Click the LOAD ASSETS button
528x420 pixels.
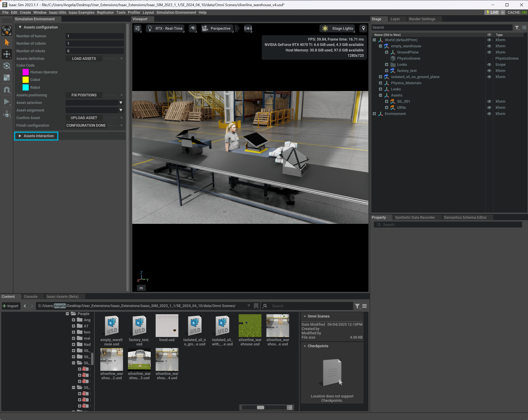84,58
